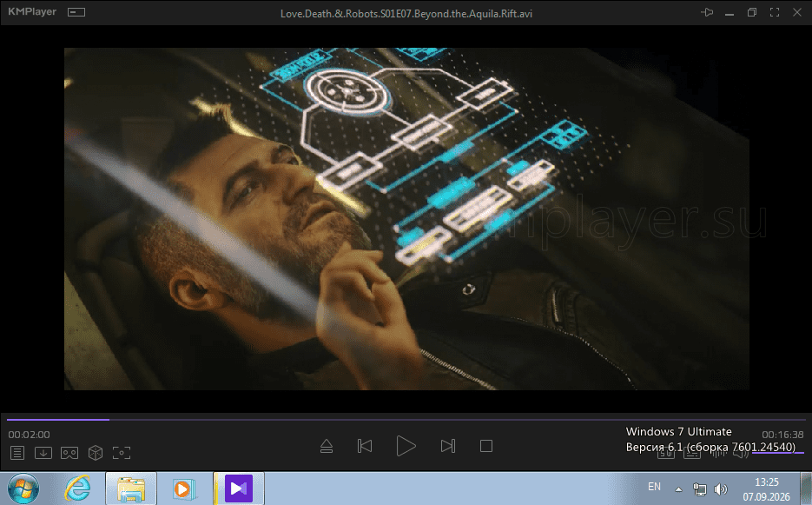Open the EN language selector in tray
This screenshot has height=505, width=812.
pos(655,487)
